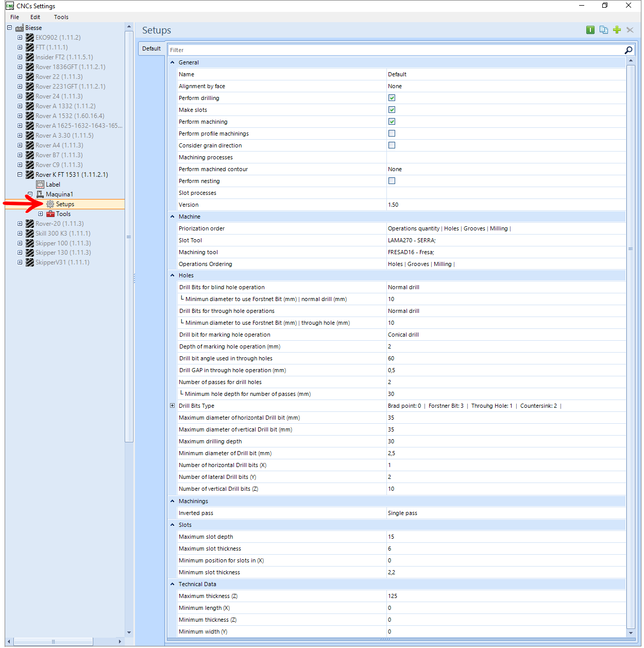This screenshot has width=644, height=648.
Task: Uncheck the Perform drilling checkbox
Action: coord(392,98)
